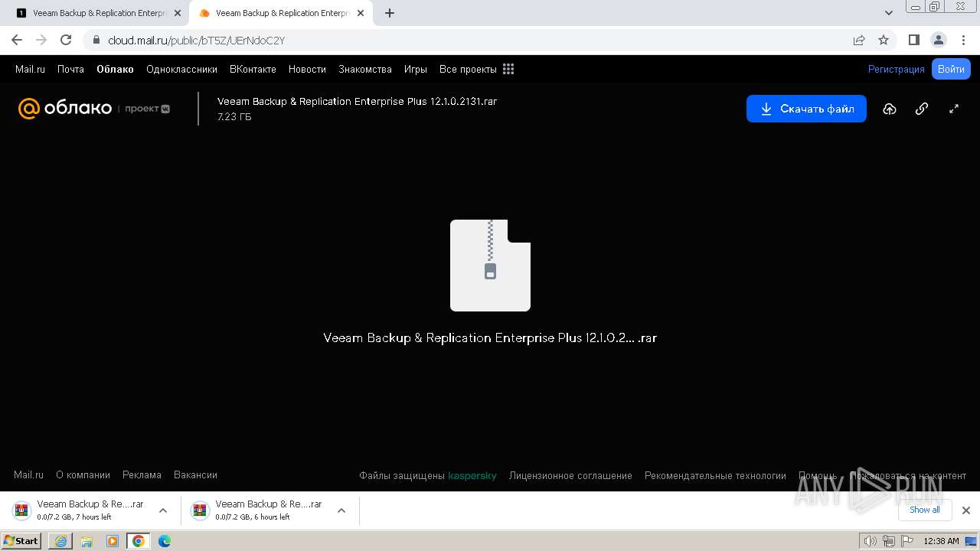Click the Регистрация link
This screenshot has height=551, width=980.
pyautogui.click(x=897, y=69)
